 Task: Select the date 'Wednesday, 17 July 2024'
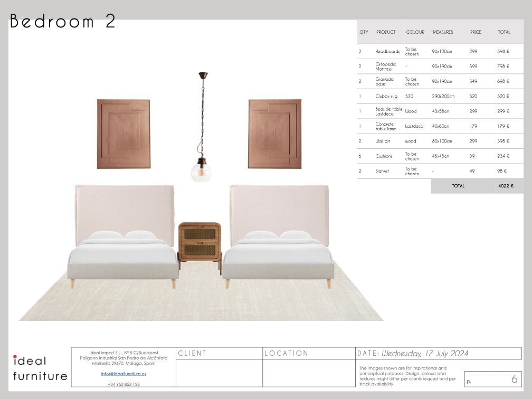tap(425, 354)
